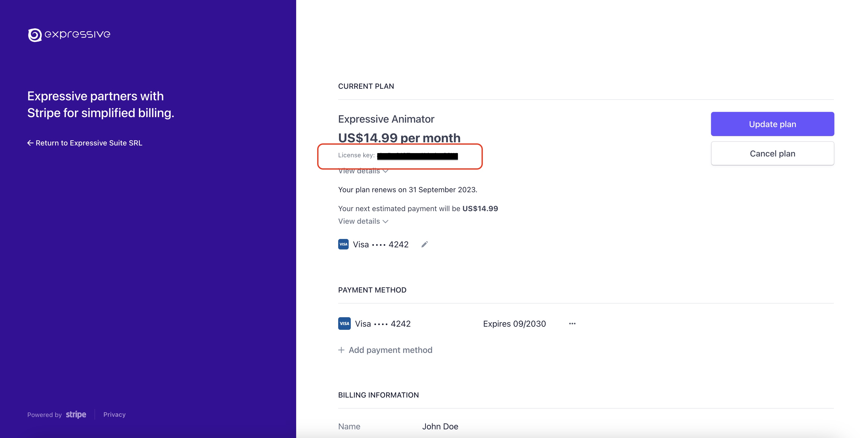Click Add payment method
This screenshot has height=438, width=868.
pos(385,350)
